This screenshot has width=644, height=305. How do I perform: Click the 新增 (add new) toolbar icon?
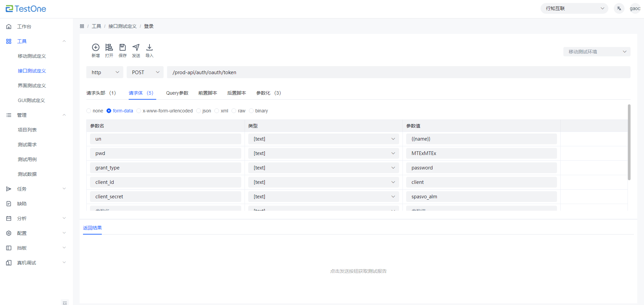pos(95,48)
